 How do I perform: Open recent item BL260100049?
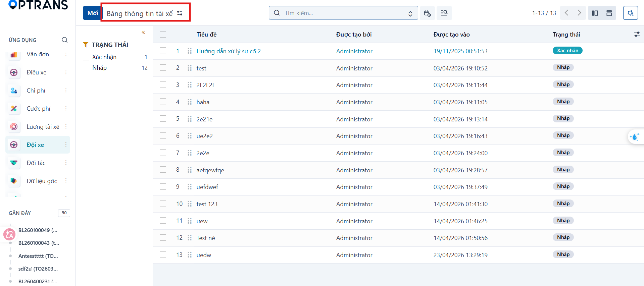(x=38, y=230)
